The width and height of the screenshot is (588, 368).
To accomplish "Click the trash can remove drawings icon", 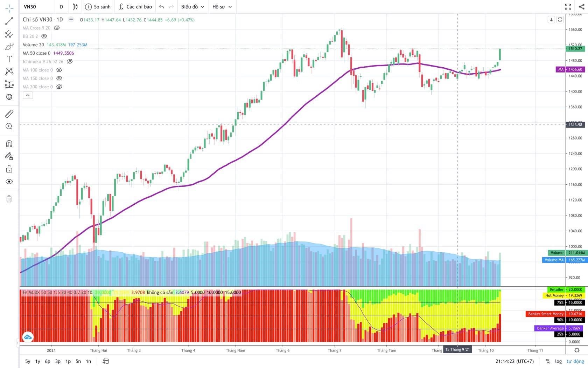I will coord(9,199).
